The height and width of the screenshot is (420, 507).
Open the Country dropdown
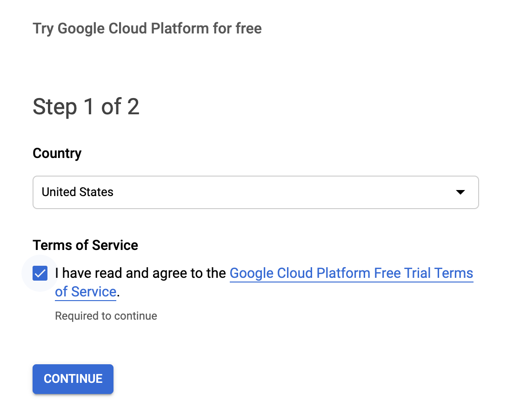(255, 192)
